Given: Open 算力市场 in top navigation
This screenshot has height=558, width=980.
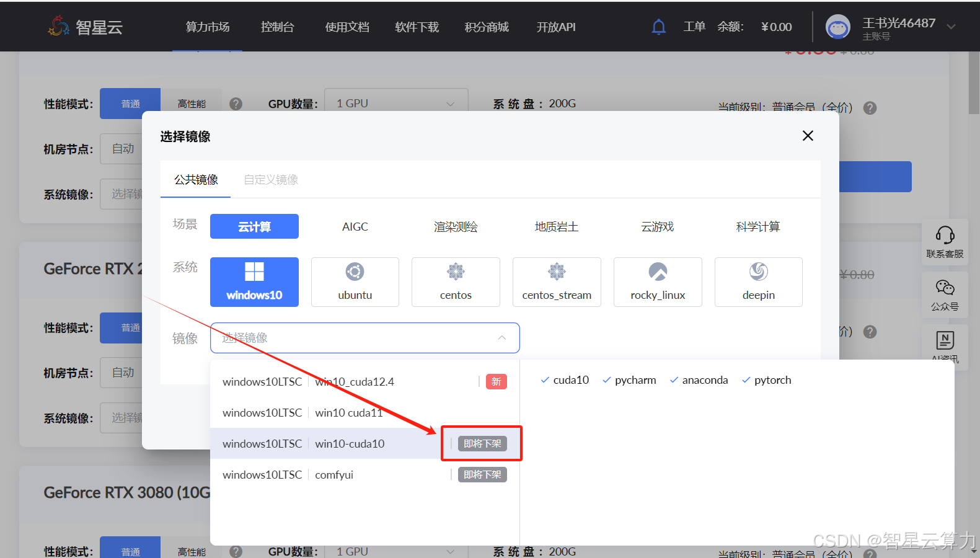Looking at the screenshot, I should tap(208, 27).
